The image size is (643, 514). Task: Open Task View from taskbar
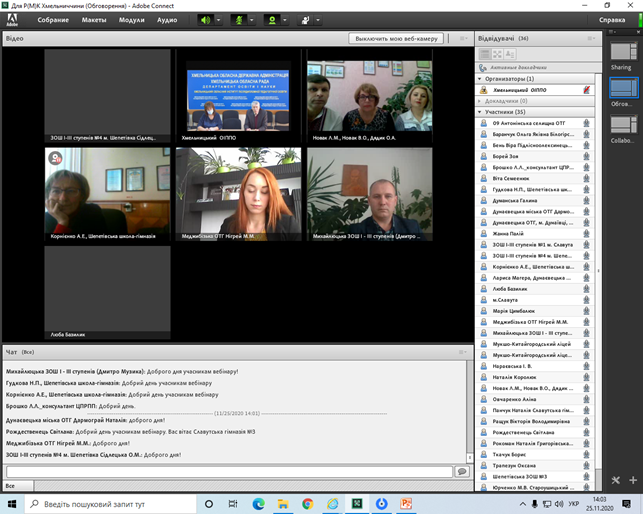click(x=233, y=504)
